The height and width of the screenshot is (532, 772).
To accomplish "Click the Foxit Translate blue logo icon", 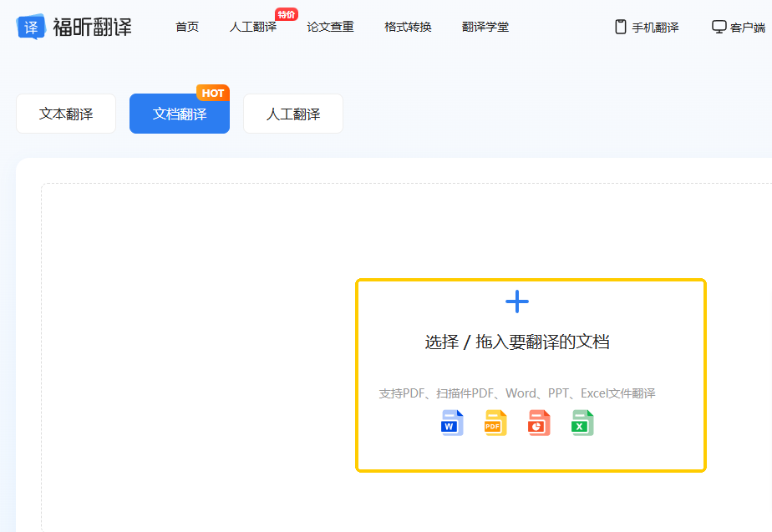I will pyautogui.click(x=31, y=27).
